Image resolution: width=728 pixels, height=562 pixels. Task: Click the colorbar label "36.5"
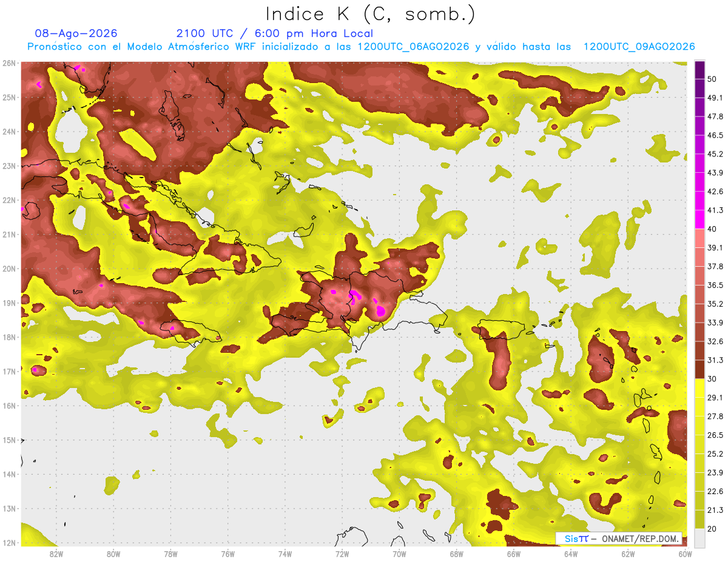coord(715,286)
